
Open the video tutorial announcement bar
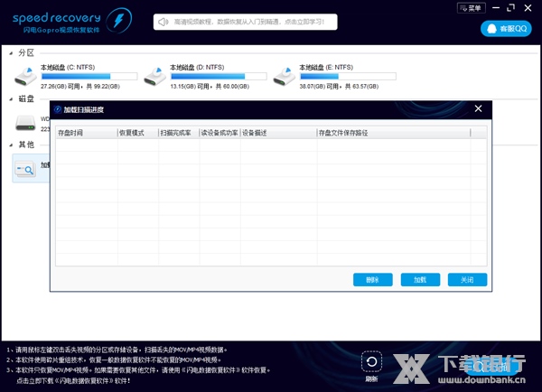[x=245, y=22]
